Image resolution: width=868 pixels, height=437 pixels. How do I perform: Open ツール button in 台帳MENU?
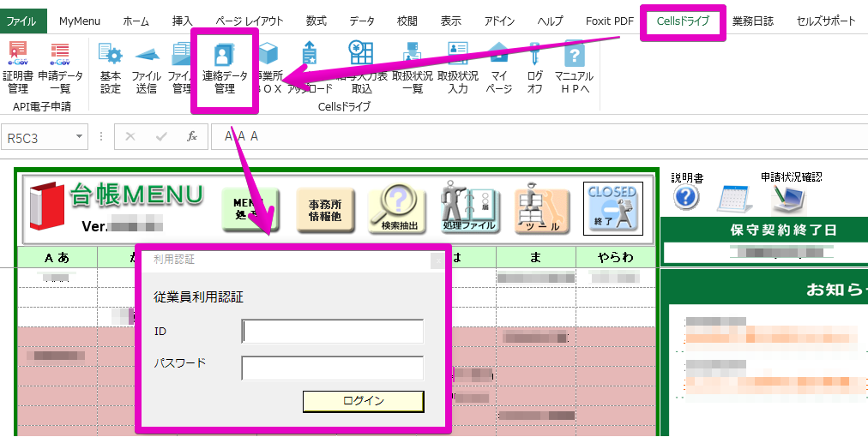541,208
